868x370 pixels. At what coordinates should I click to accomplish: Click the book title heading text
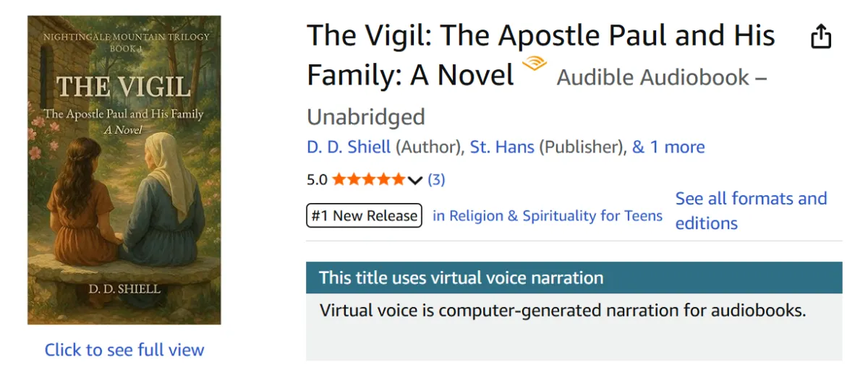point(540,36)
